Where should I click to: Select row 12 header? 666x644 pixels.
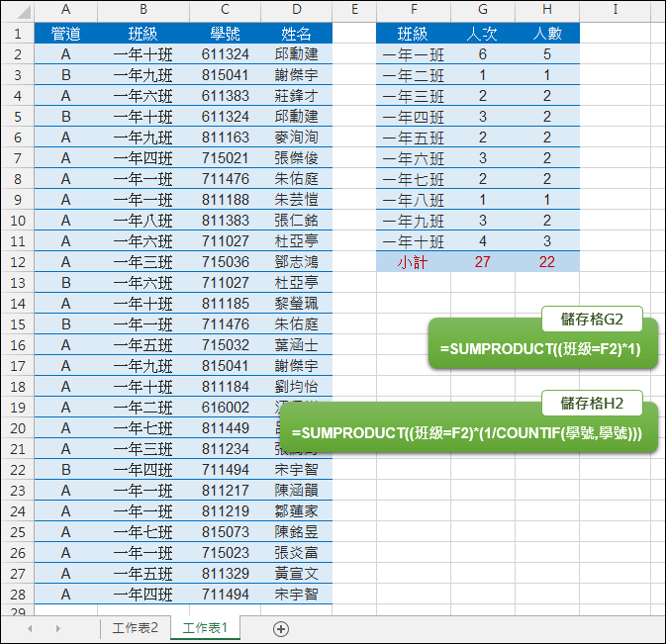[18, 262]
